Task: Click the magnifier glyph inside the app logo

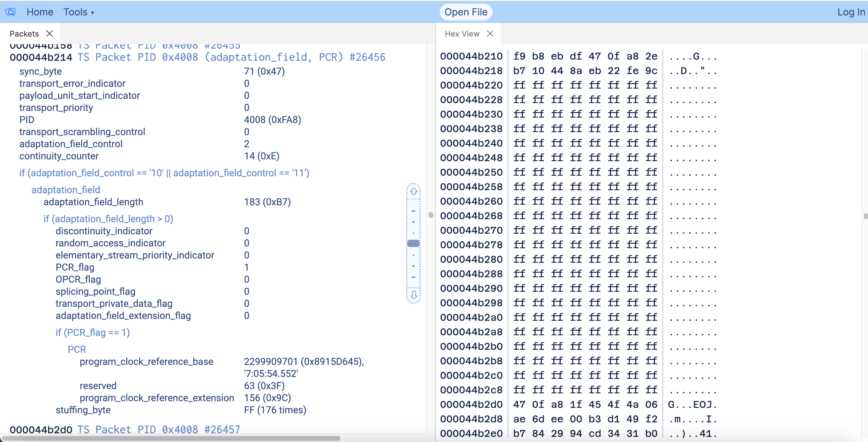Action: click(11, 12)
